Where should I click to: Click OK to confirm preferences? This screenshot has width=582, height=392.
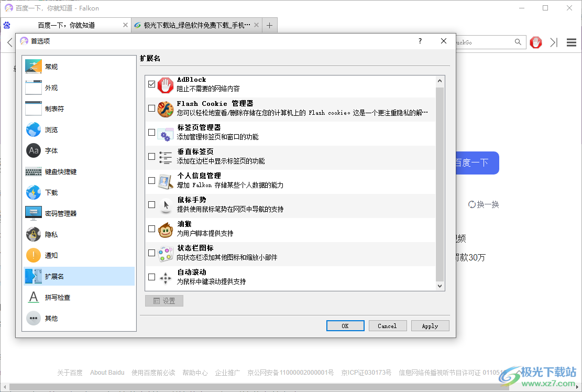345,326
